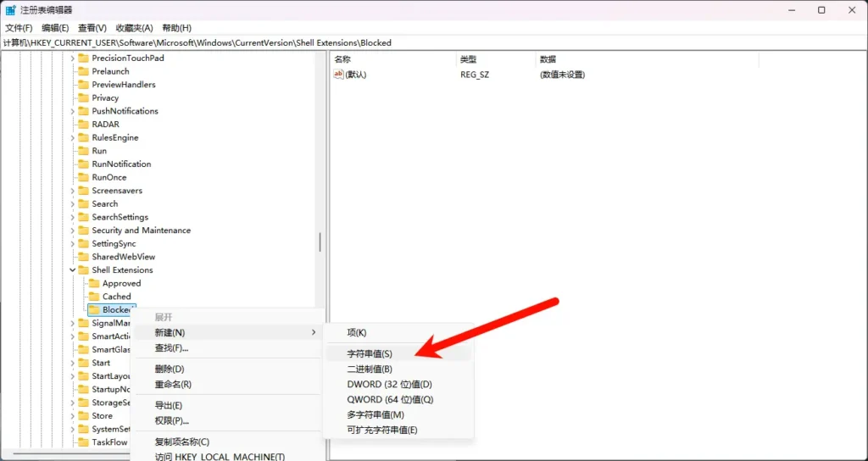The image size is (868, 461).
Task: Click the Blocked folder icon
Action: [x=93, y=310]
